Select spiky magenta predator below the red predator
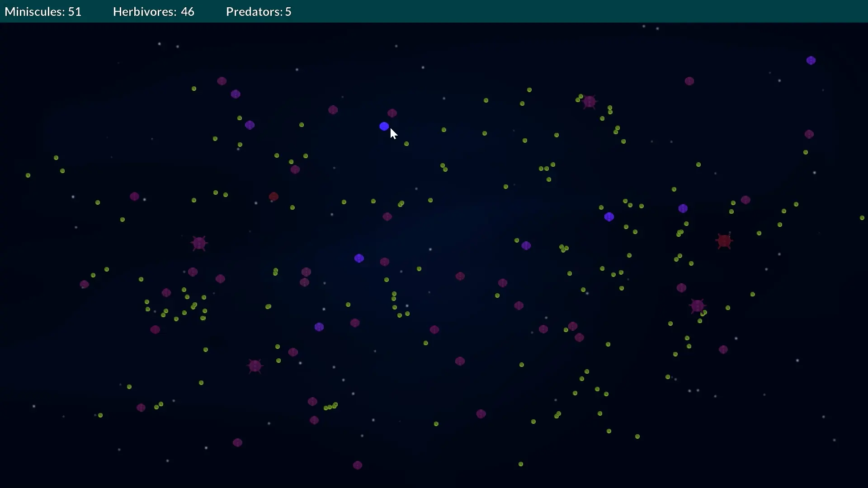 pyautogui.click(x=697, y=306)
